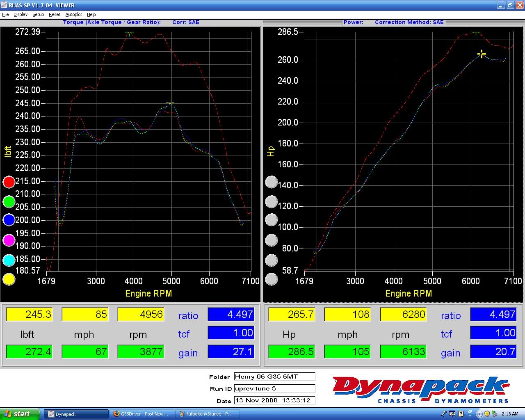Click the torque ratio value 4.497
This screenshot has height=420, width=525.
(231, 315)
